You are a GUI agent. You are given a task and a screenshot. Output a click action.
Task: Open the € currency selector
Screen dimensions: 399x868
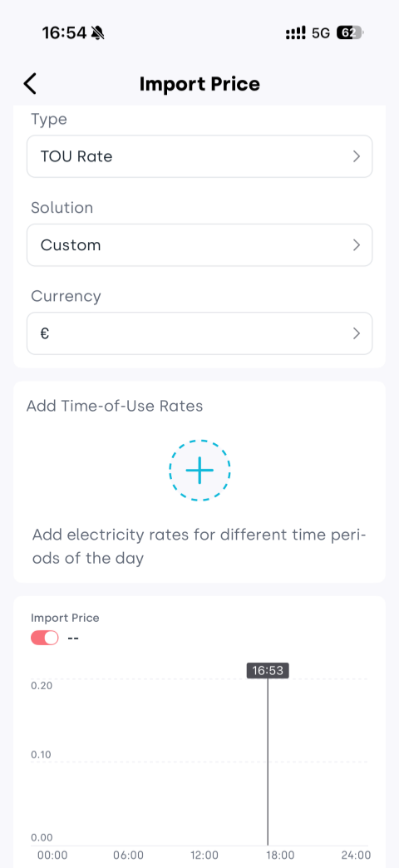coord(199,333)
